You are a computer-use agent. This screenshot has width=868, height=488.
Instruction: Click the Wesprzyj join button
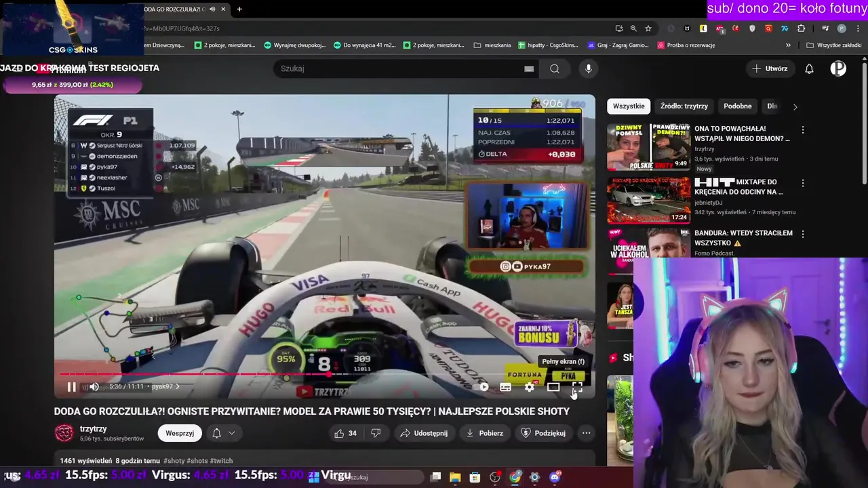(180, 433)
